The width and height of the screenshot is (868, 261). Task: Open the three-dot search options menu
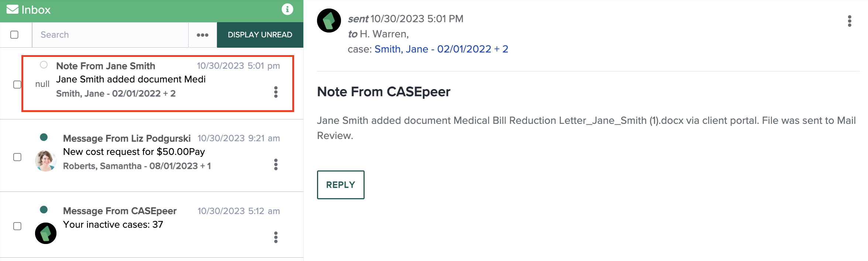pyautogui.click(x=203, y=35)
